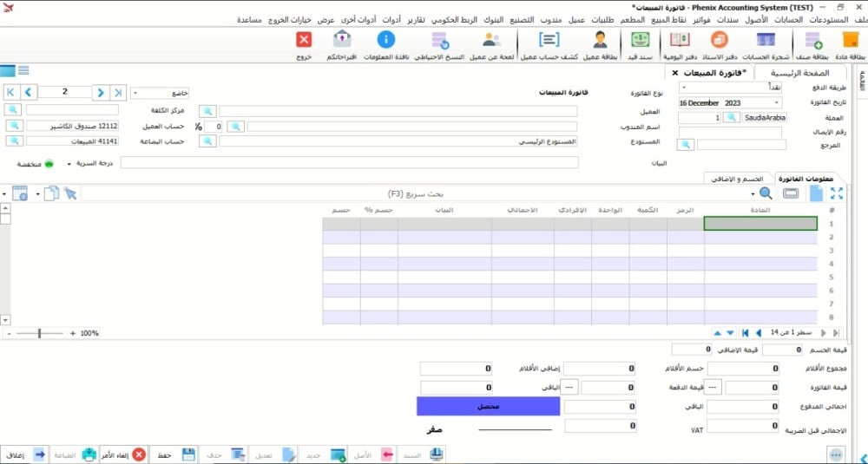Adjust the grid zoom slider

pos(40,333)
